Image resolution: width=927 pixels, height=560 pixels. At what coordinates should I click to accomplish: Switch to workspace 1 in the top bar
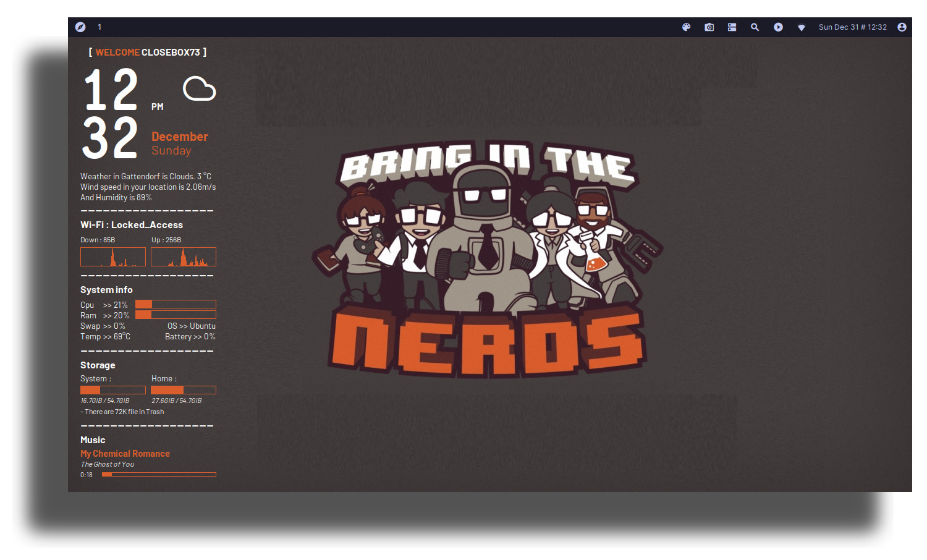pos(99,27)
